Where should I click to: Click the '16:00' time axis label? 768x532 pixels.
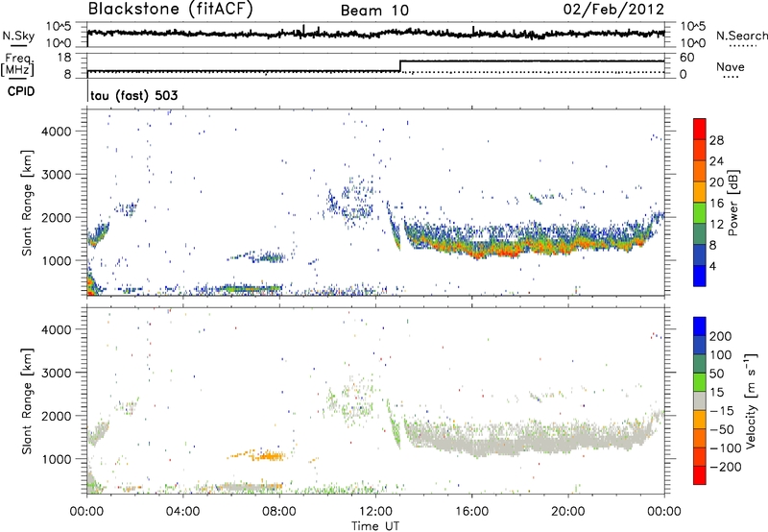coord(471,512)
